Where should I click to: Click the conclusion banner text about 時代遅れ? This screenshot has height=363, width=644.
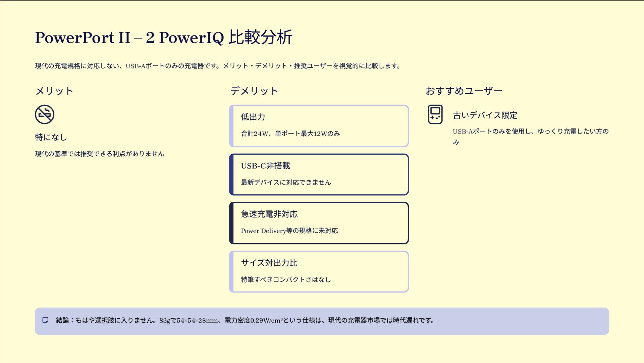click(x=245, y=320)
